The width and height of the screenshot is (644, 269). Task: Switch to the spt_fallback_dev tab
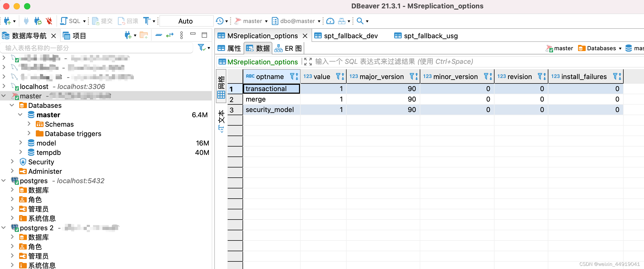pos(350,36)
